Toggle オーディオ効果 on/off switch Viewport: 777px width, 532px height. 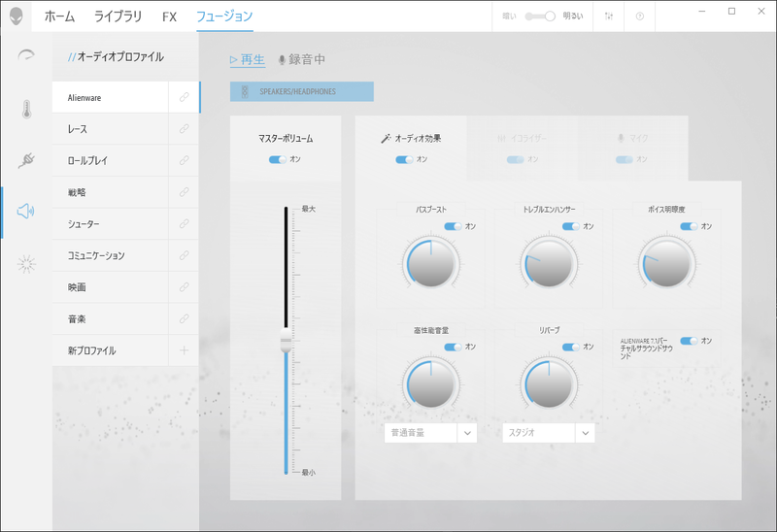click(404, 159)
